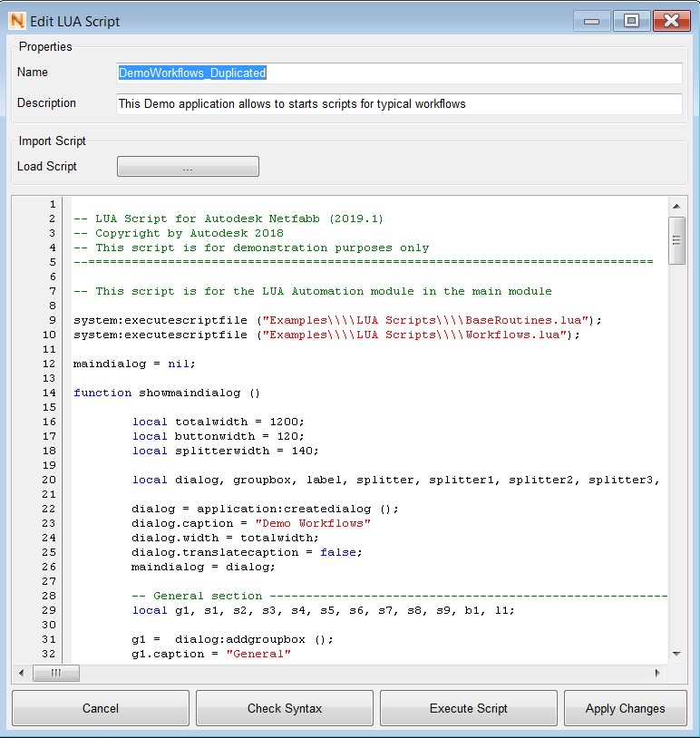Click the 'local dialog, groupbox, label' line
Viewport: 700px width, 738px height.
tap(396, 481)
